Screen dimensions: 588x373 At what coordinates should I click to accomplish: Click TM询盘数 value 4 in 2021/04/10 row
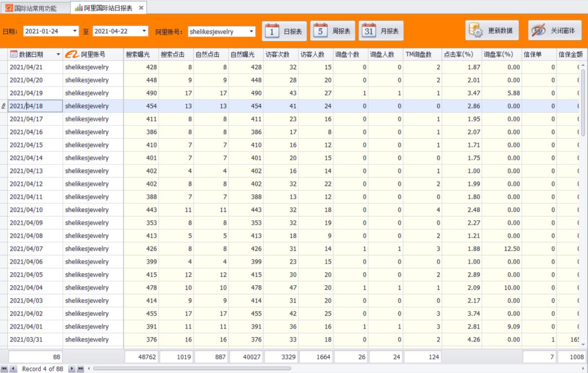[x=422, y=210]
